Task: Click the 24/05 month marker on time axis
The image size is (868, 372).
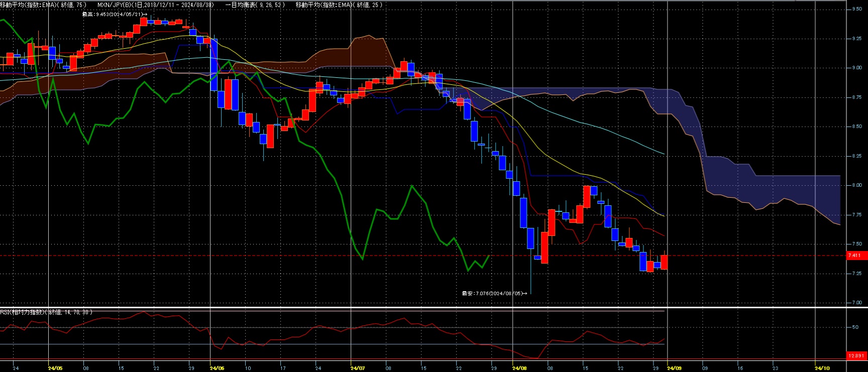Action: (55, 368)
